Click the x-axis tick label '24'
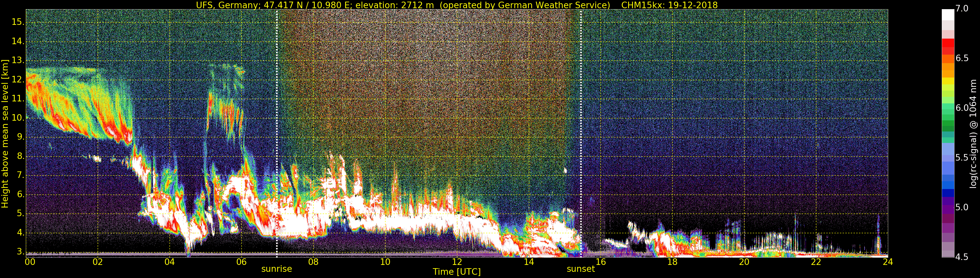The image size is (980, 278). 888,262
